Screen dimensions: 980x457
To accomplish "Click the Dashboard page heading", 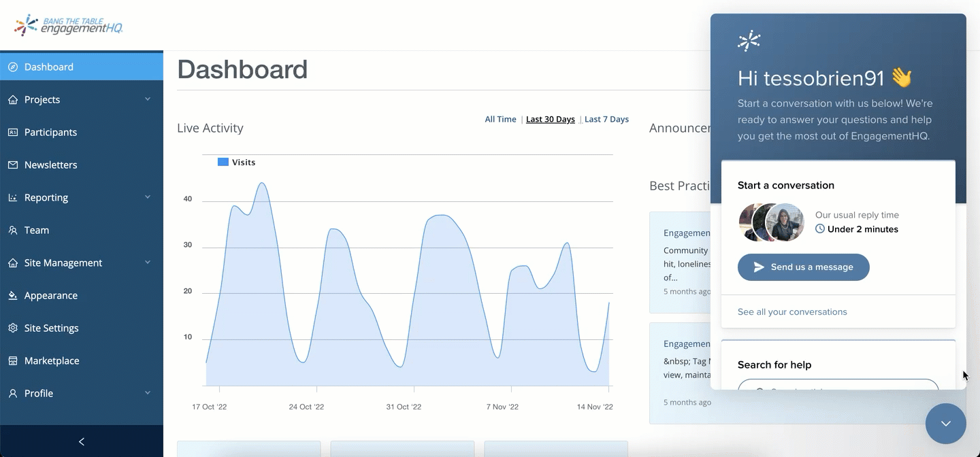I will click(242, 69).
